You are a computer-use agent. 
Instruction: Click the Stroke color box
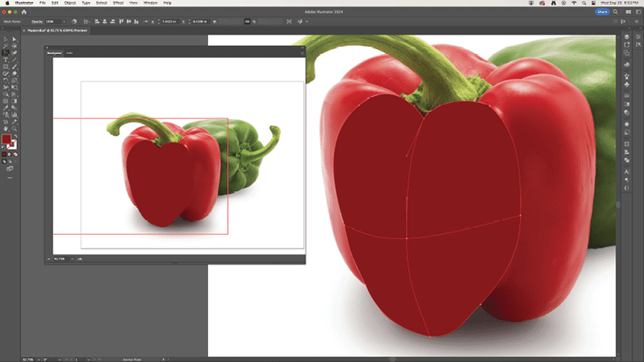tap(13, 145)
